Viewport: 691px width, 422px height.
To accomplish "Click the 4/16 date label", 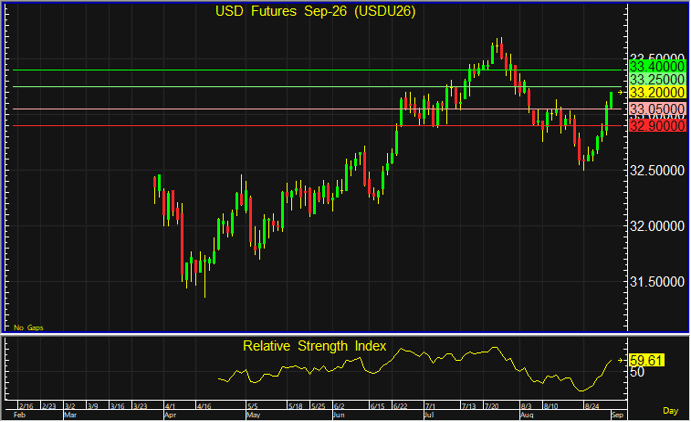I will click(x=204, y=406).
